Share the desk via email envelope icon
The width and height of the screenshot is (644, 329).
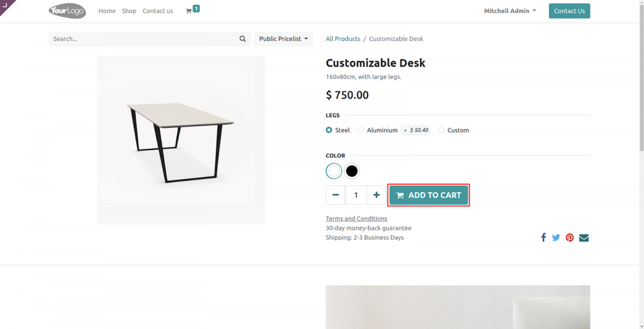[583, 237]
